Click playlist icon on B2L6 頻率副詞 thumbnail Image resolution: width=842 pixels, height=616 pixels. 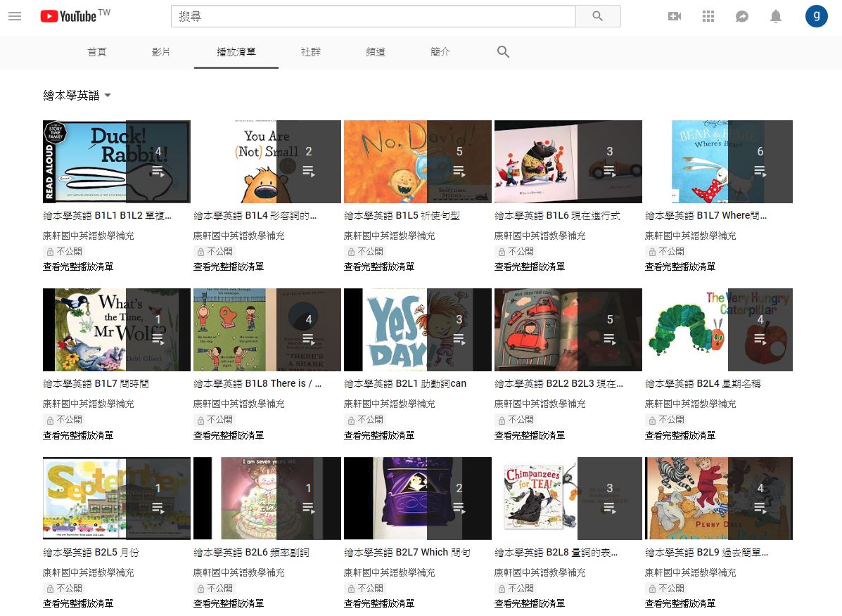pyautogui.click(x=309, y=508)
